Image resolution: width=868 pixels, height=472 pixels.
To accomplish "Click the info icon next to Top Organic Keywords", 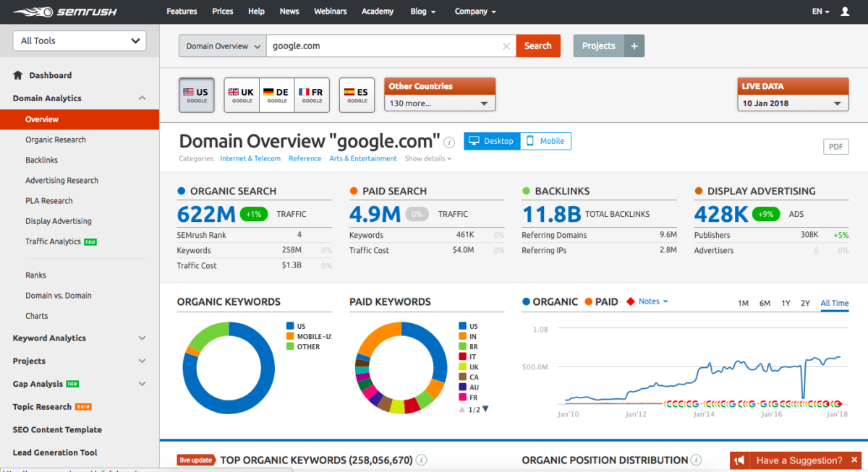I will click(421, 460).
